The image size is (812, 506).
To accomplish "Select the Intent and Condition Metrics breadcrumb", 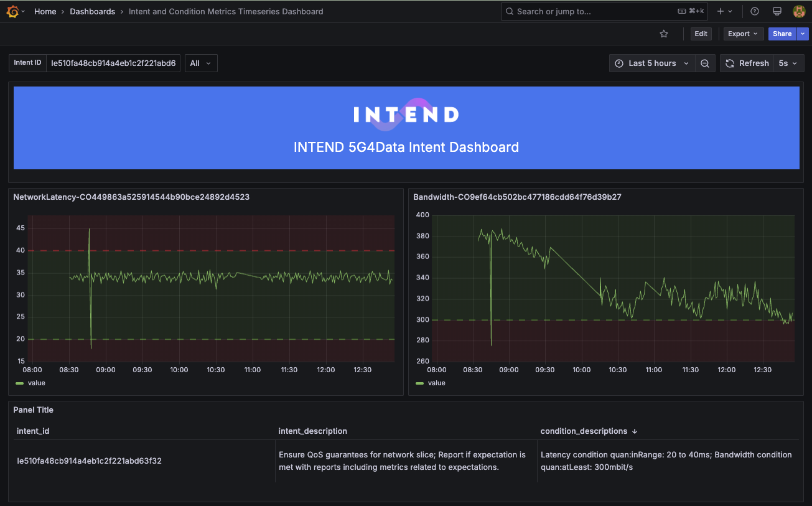I will coord(226,11).
